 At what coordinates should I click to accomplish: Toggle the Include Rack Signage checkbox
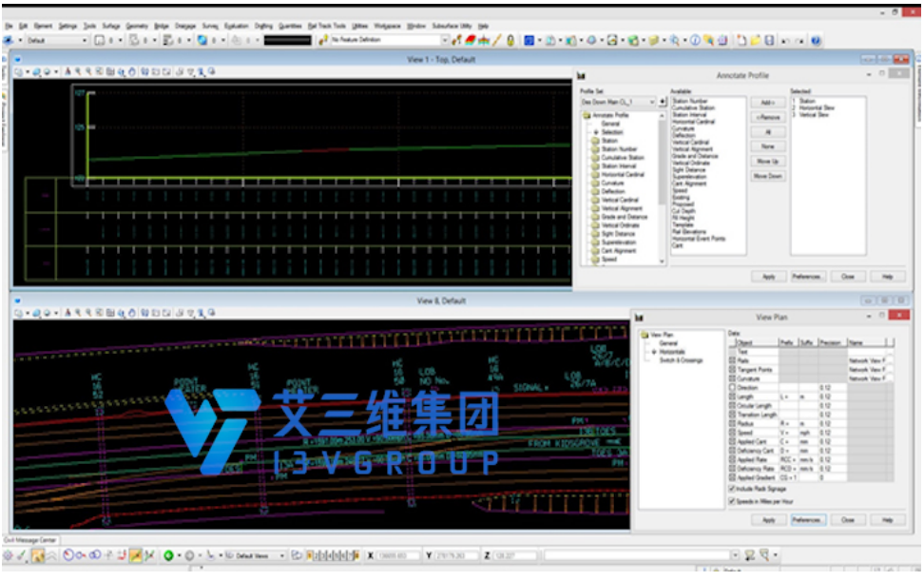tap(732, 489)
